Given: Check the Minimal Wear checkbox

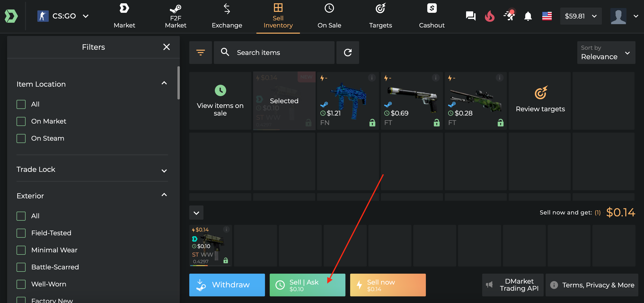Looking at the screenshot, I should coord(21,250).
